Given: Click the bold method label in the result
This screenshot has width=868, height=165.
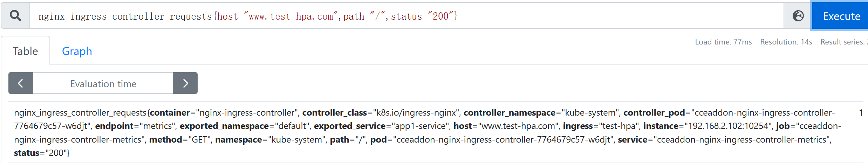Looking at the screenshot, I should coord(166,140).
